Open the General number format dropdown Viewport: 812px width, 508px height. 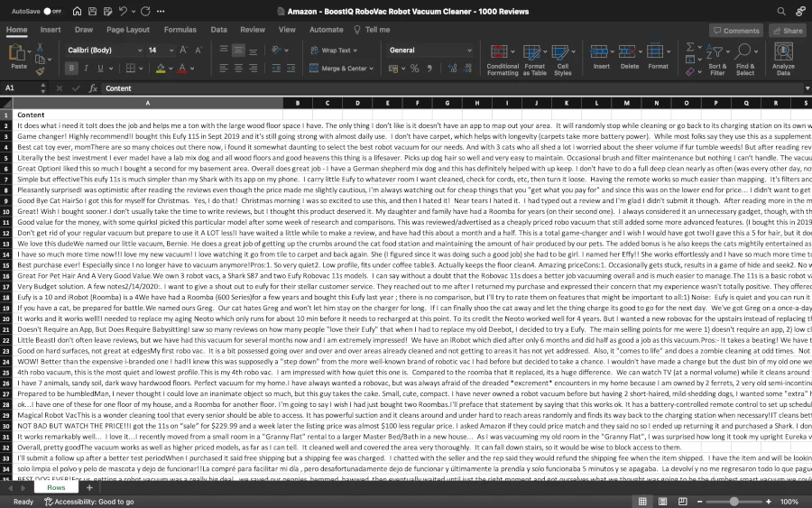469,51
